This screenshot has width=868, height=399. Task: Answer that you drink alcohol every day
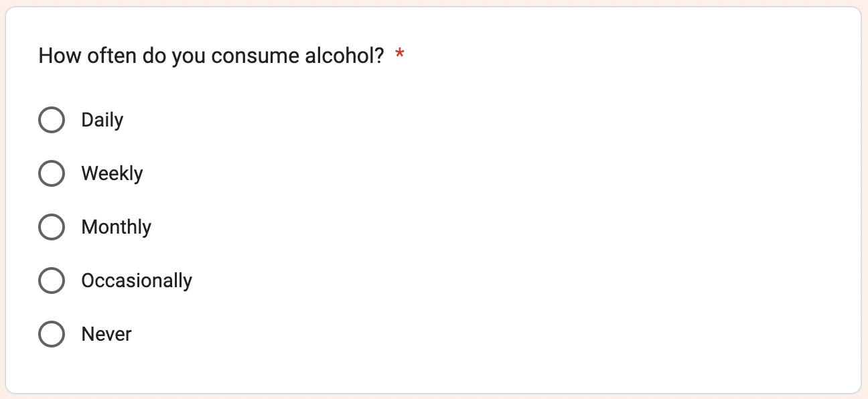coord(52,121)
